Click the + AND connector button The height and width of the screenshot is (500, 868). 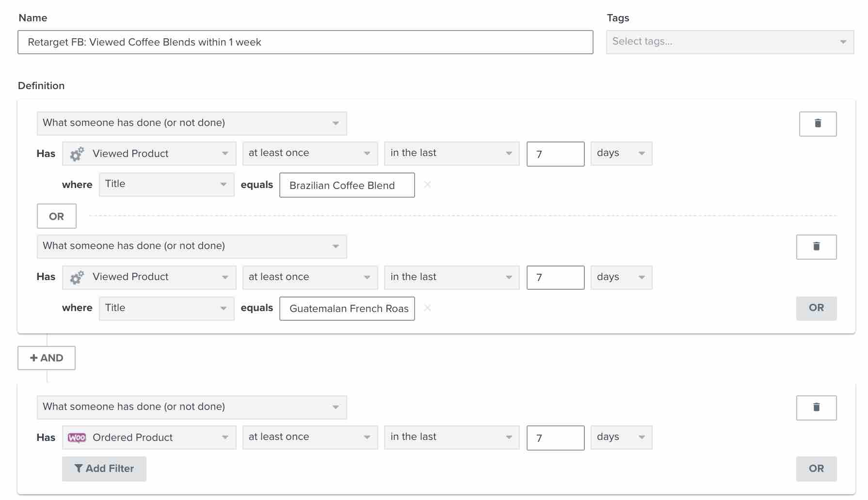46,358
